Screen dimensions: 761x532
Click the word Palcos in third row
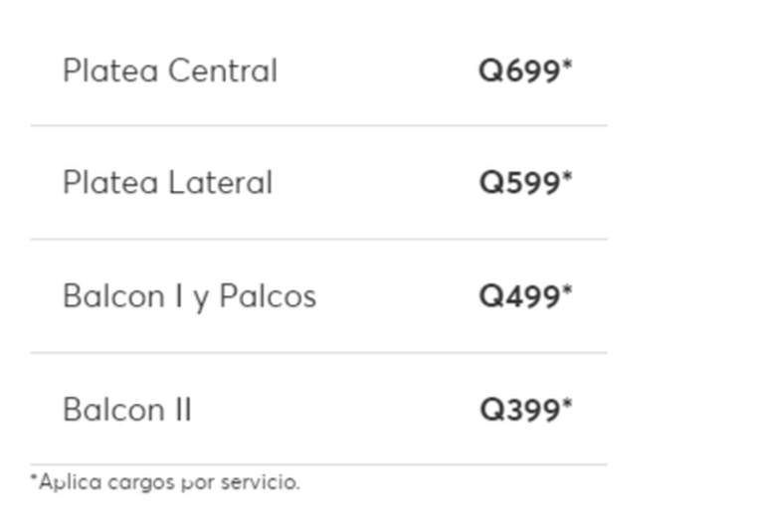tap(268, 295)
